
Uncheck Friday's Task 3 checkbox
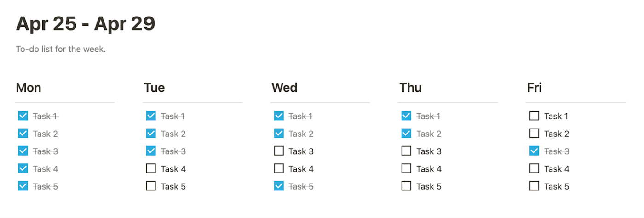[x=534, y=151]
